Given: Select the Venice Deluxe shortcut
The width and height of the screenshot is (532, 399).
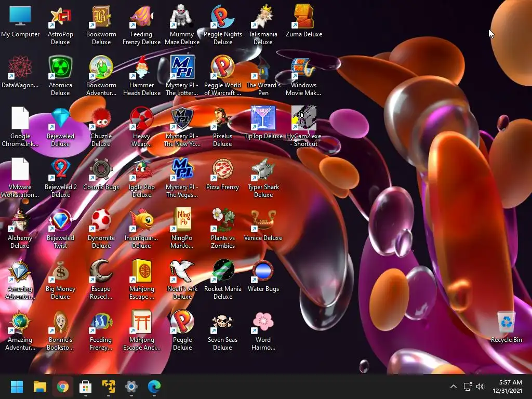Looking at the screenshot, I should point(263,220).
